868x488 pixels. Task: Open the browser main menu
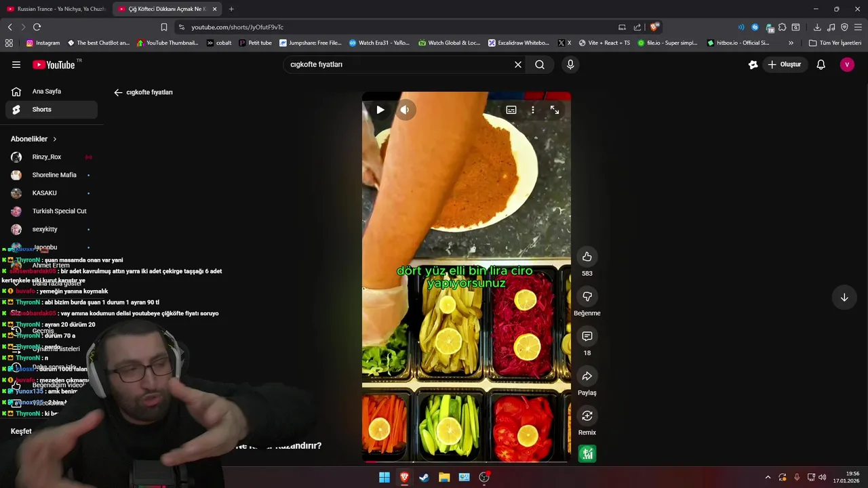(859, 27)
